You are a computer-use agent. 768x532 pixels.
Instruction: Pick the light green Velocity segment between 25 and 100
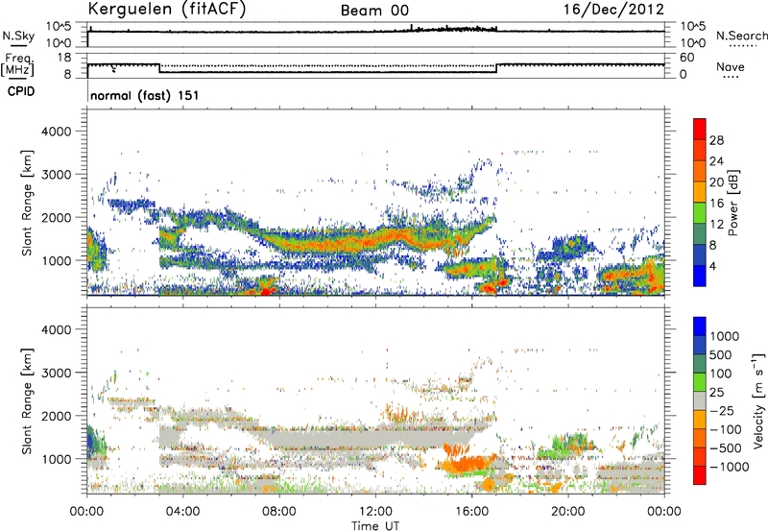(x=700, y=382)
